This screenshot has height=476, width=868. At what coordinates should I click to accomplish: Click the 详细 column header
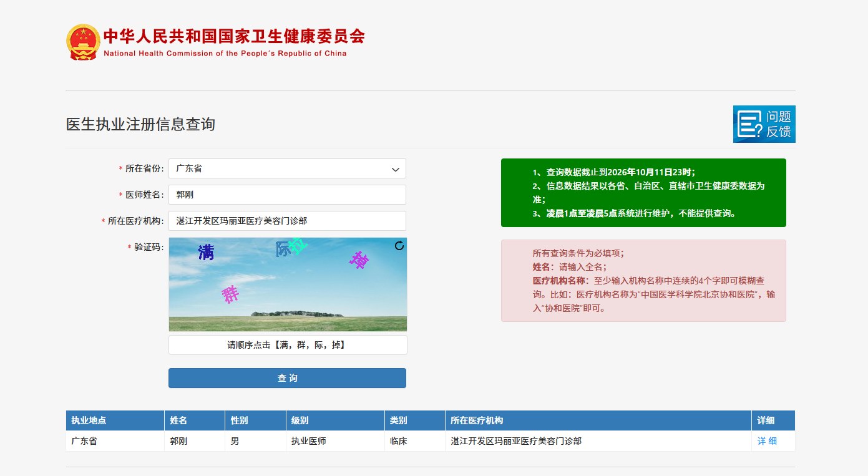[x=774, y=420]
